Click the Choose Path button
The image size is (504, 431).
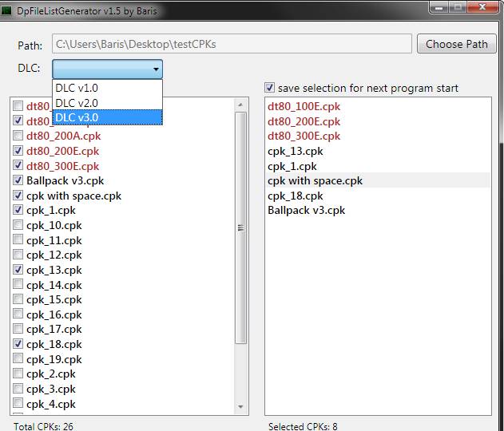[456, 44]
